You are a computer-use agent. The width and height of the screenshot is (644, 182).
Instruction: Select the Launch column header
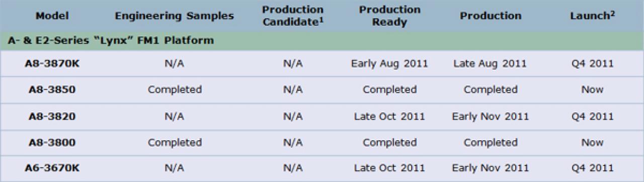point(592,16)
